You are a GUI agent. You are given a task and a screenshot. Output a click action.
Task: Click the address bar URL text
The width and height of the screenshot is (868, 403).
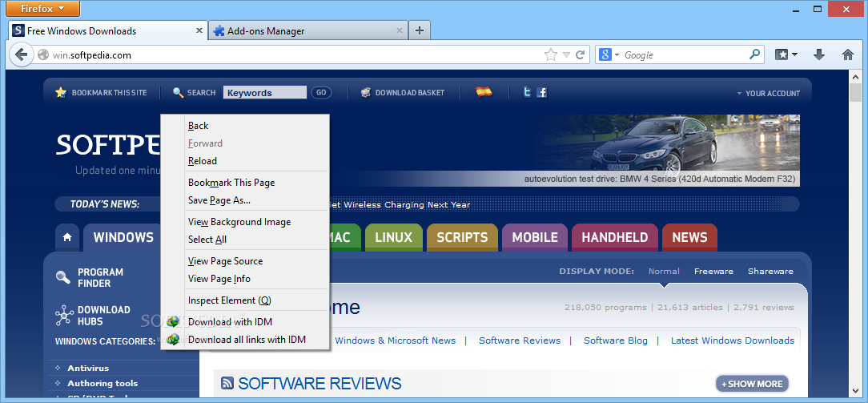pyautogui.click(x=92, y=54)
